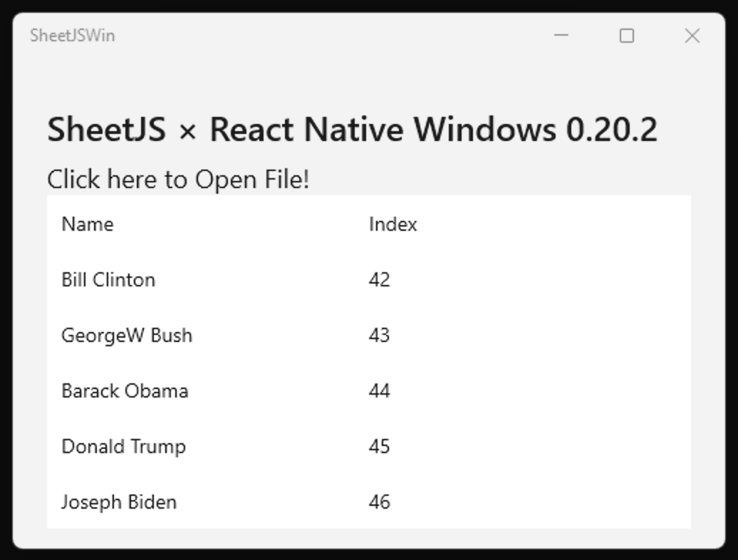Click index value 46 in last row
This screenshot has width=738, height=560.
click(379, 502)
